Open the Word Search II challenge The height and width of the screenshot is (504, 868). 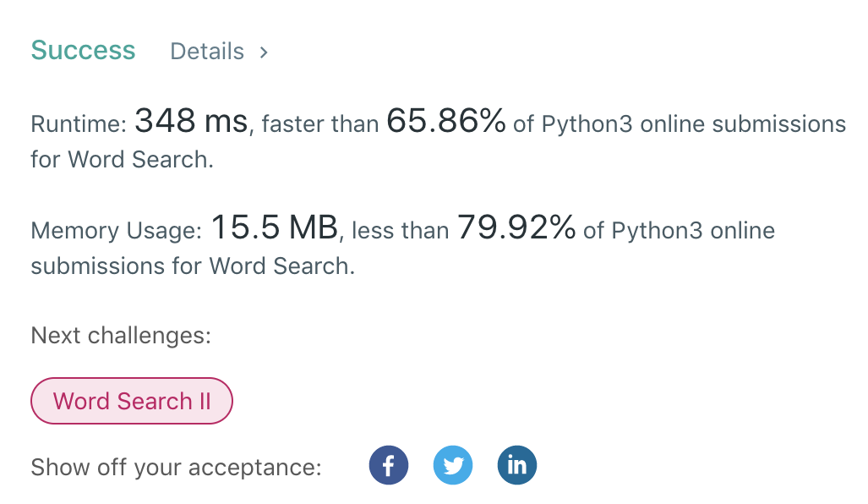132,401
